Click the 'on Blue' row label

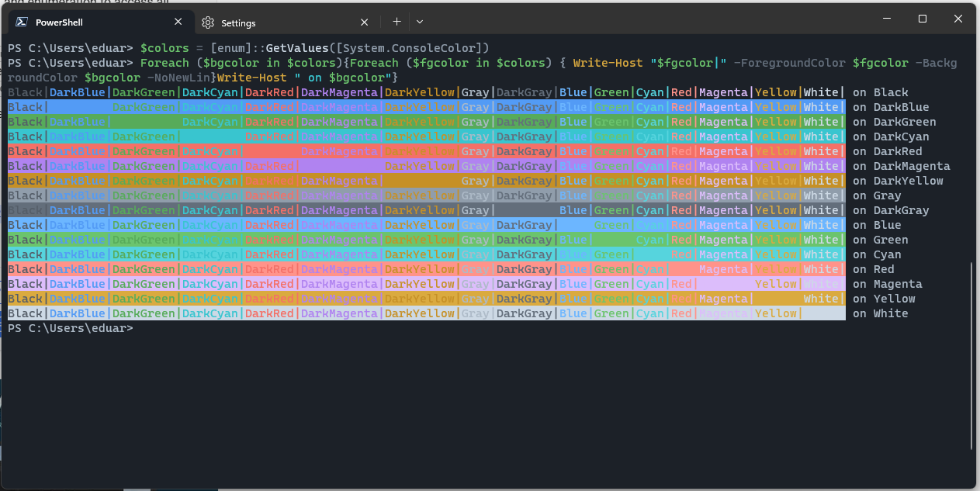877,225
